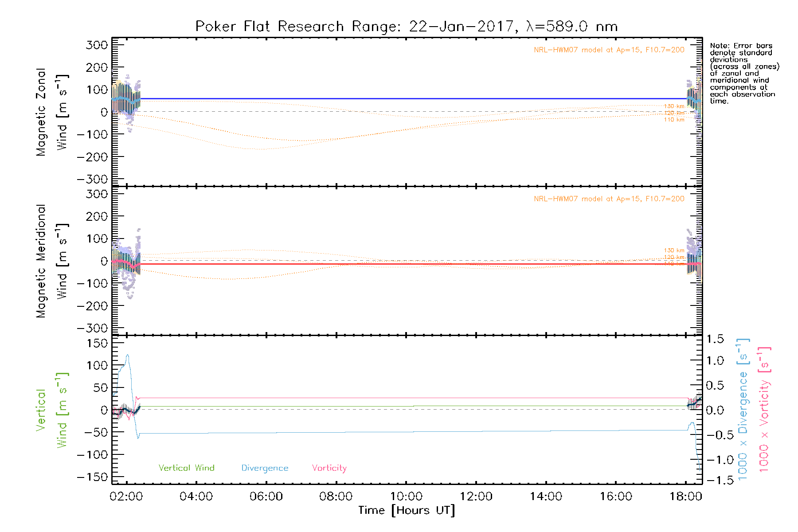The image size is (798, 532).
Task: Click the '300' tick on the zonal wind axis
Action: tap(97, 45)
